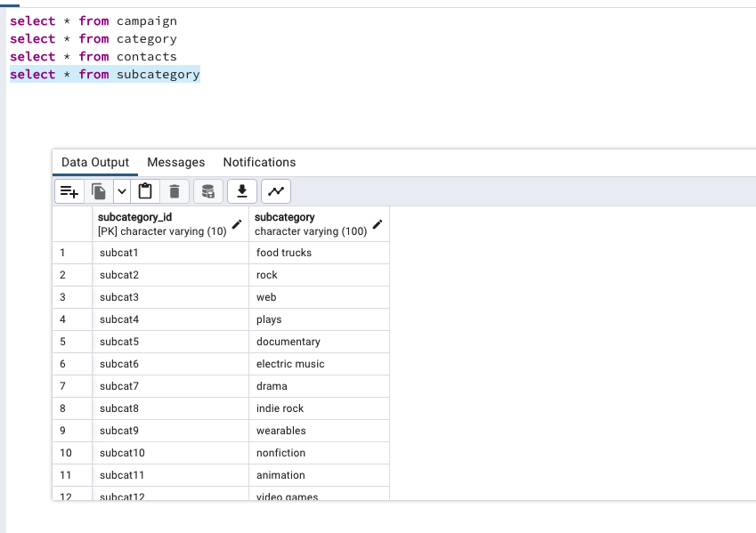Click the Paste rows icon
This screenshot has width=756, height=533.
(144, 190)
